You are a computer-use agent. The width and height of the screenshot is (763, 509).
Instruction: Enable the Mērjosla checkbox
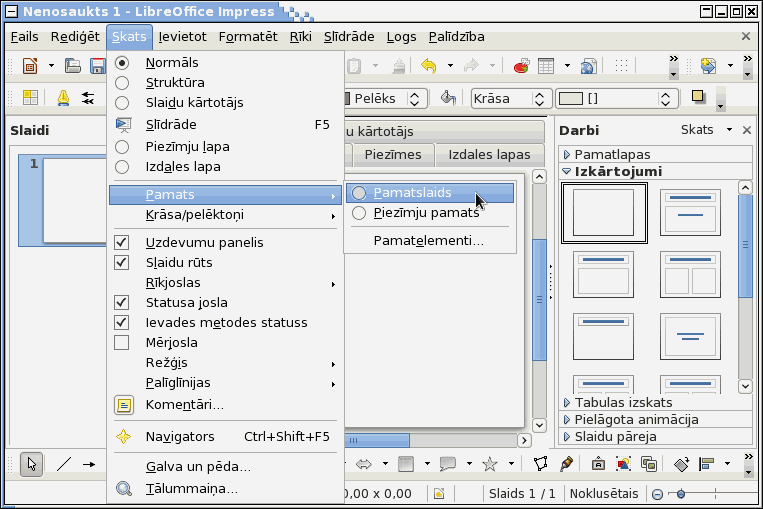[122, 343]
